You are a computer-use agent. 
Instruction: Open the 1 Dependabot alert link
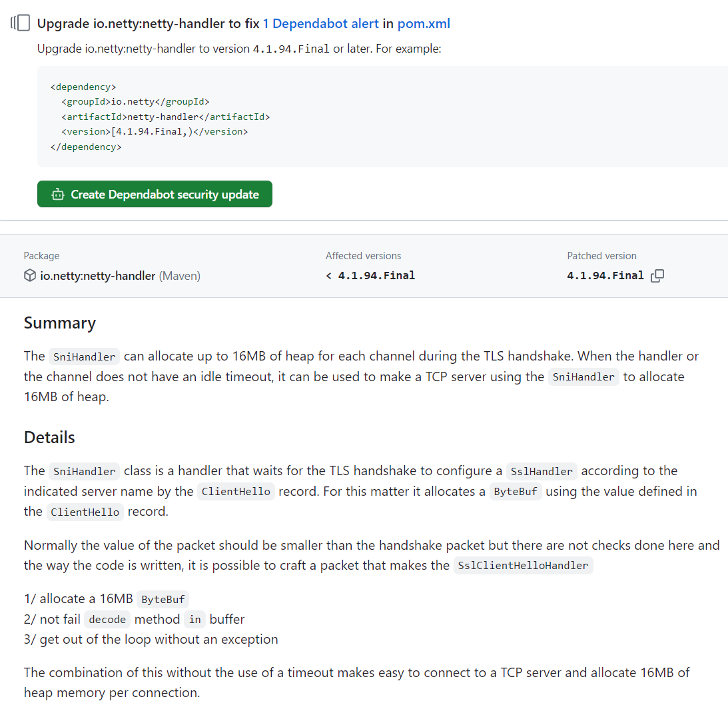point(320,23)
